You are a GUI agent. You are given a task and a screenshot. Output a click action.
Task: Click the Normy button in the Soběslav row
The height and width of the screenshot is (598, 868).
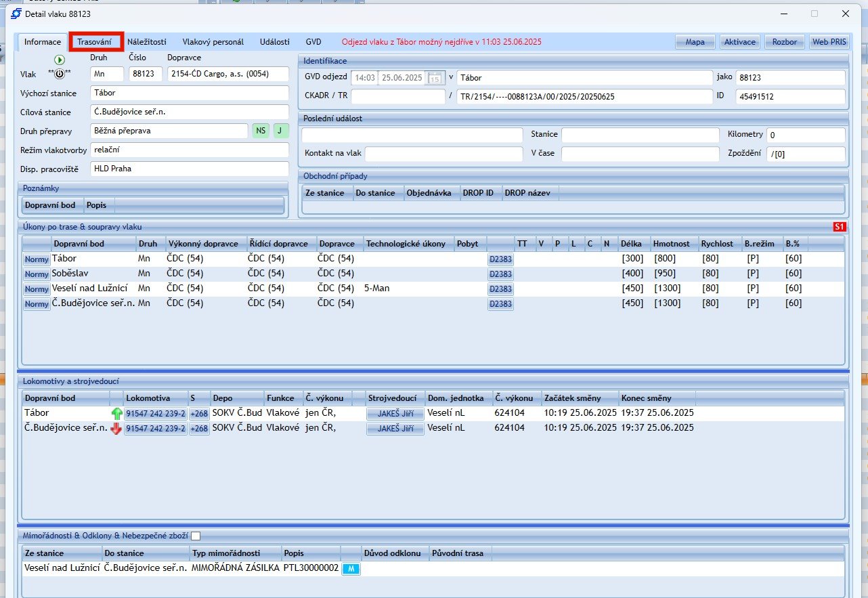click(x=37, y=274)
